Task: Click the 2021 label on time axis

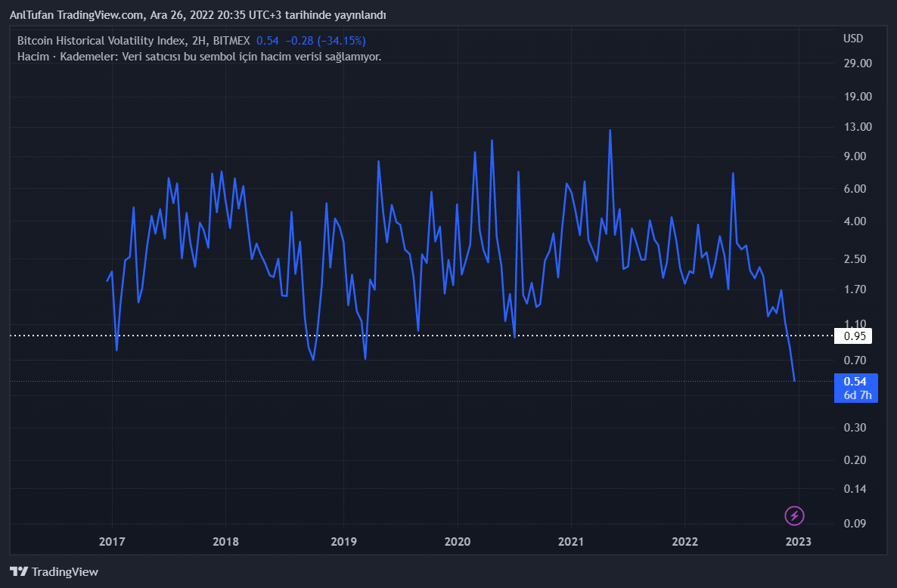Action: (570, 541)
